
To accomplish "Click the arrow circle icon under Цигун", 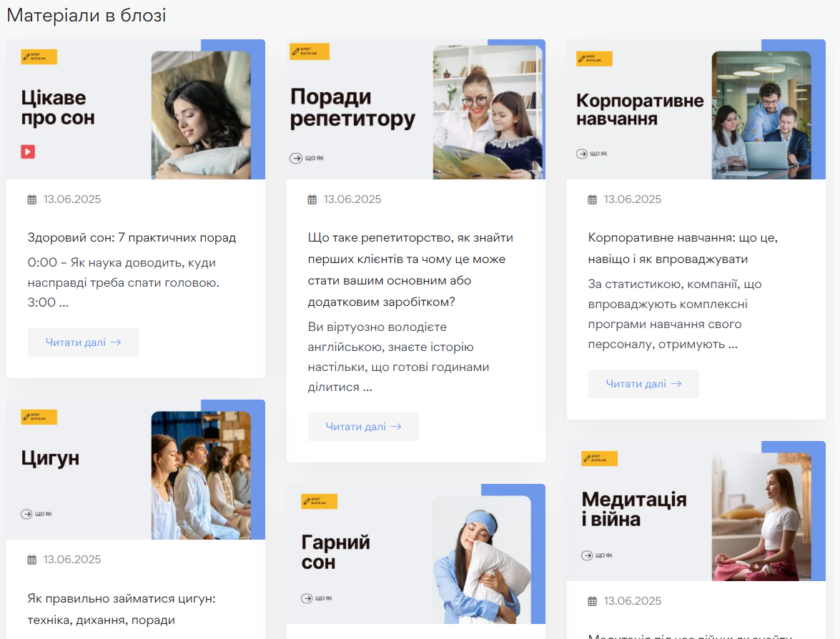I will (x=26, y=514).
